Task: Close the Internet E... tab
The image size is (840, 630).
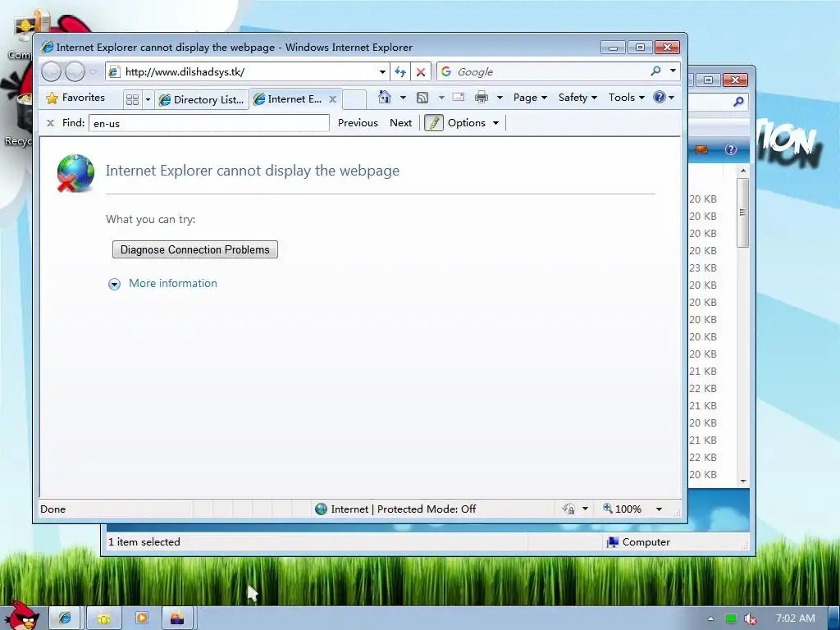Action: [x=333, y=99]
